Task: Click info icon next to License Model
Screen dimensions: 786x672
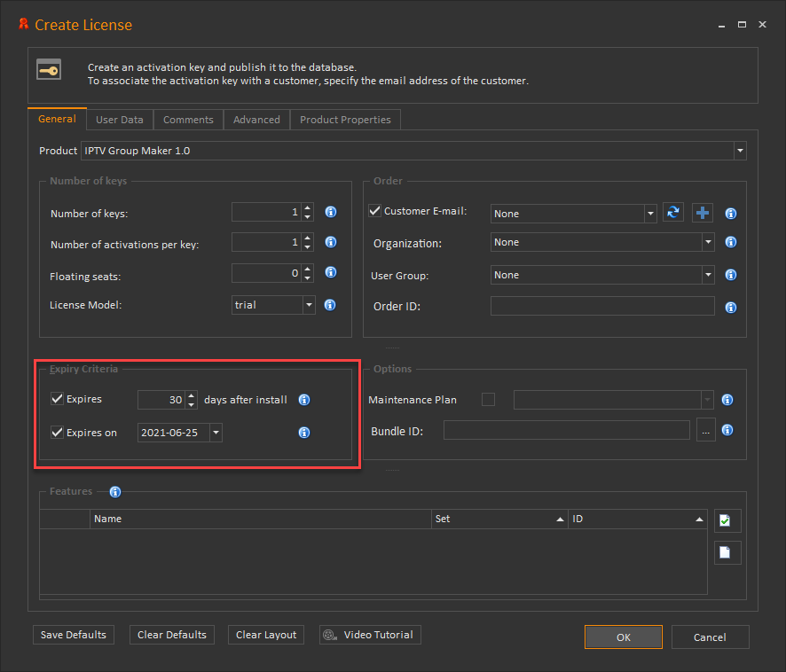Action: click(330, 305)
